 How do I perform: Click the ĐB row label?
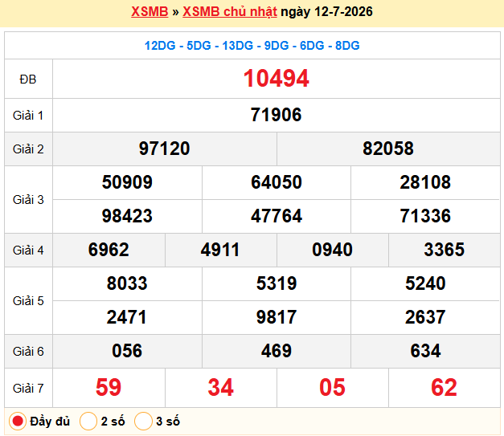[x=28, y=79]
